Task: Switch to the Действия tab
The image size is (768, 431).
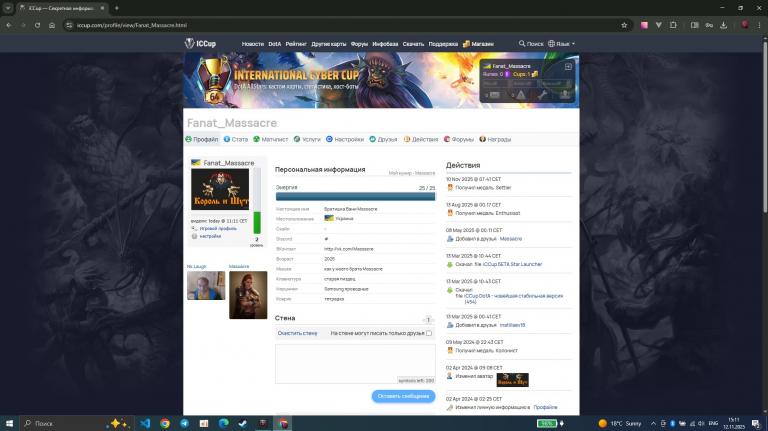Action: tap(421, 140)
